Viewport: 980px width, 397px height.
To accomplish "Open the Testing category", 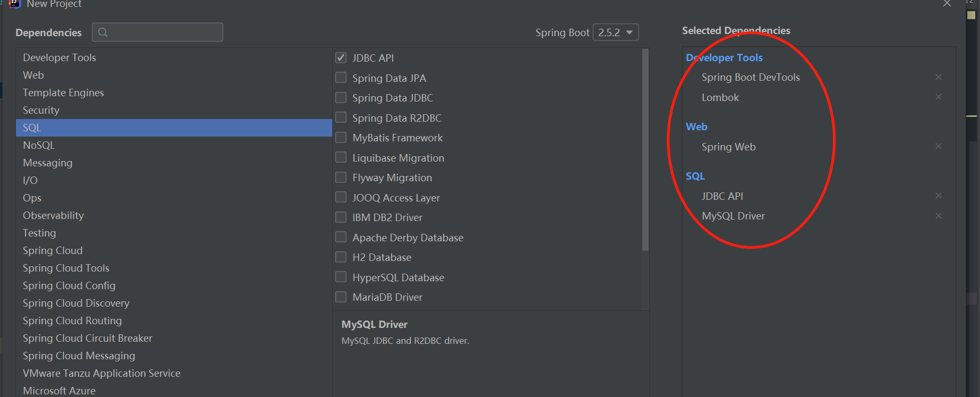I will point(174,233).
